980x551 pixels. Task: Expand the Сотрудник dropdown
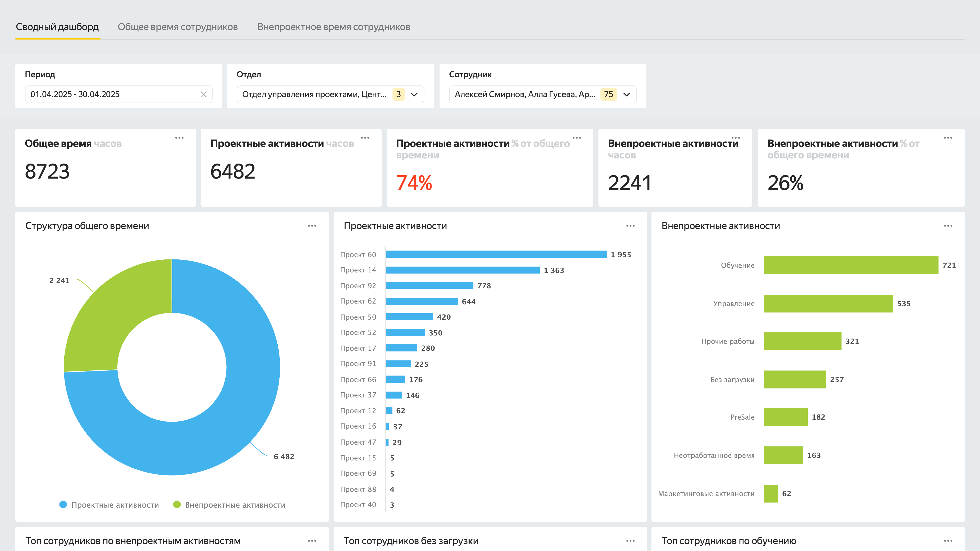[x=627, y=94]
